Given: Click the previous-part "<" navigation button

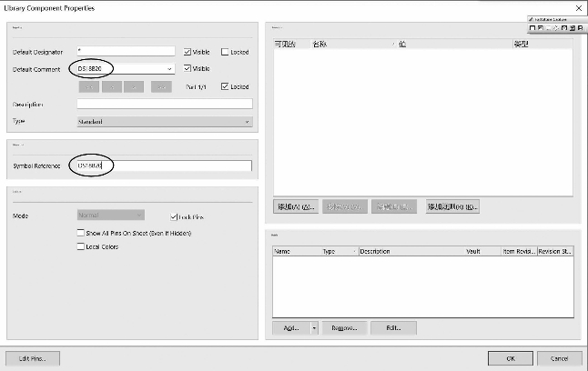Looking at the screenshot, I should click(x=112, y=87).
